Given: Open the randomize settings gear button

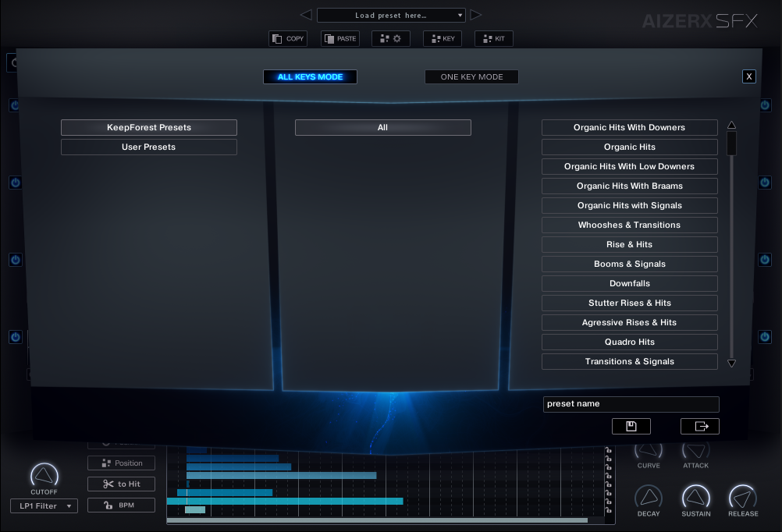Looking at the screenshot, I should pyautogui.click(x=391, y=38).
